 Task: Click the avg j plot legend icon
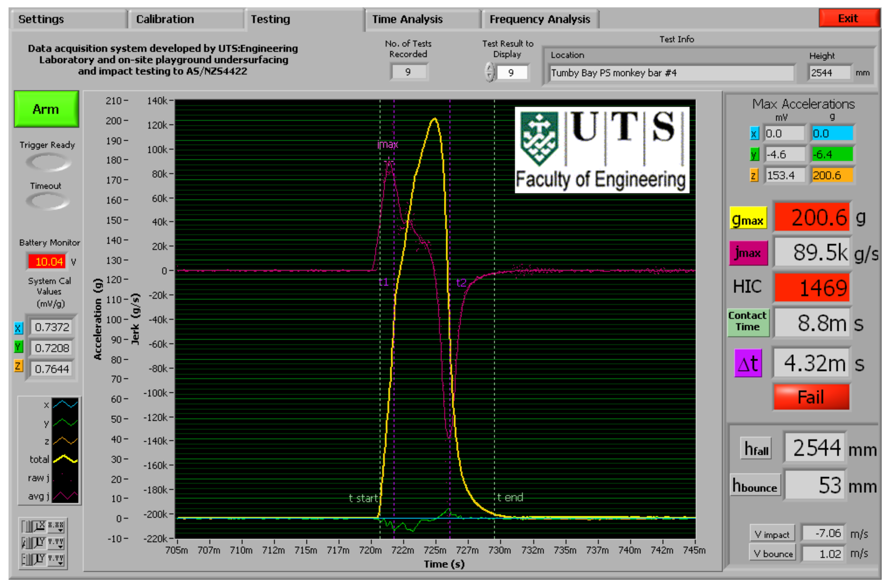65,496
